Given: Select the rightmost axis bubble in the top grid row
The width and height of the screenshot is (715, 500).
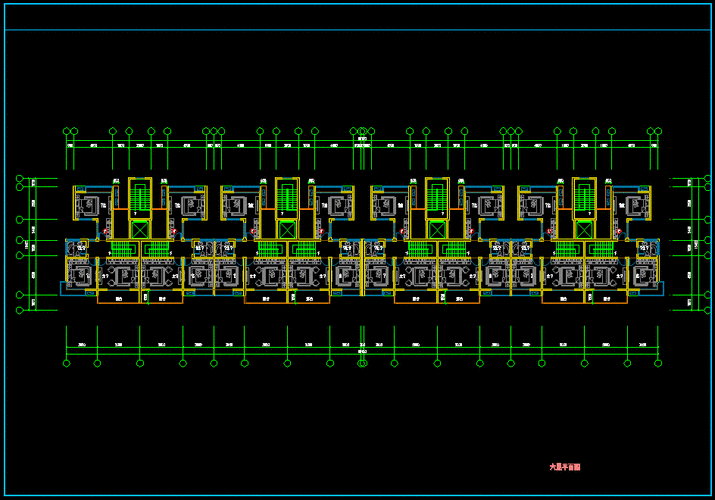Looking at the screenshot, I should tap(657, 131).
